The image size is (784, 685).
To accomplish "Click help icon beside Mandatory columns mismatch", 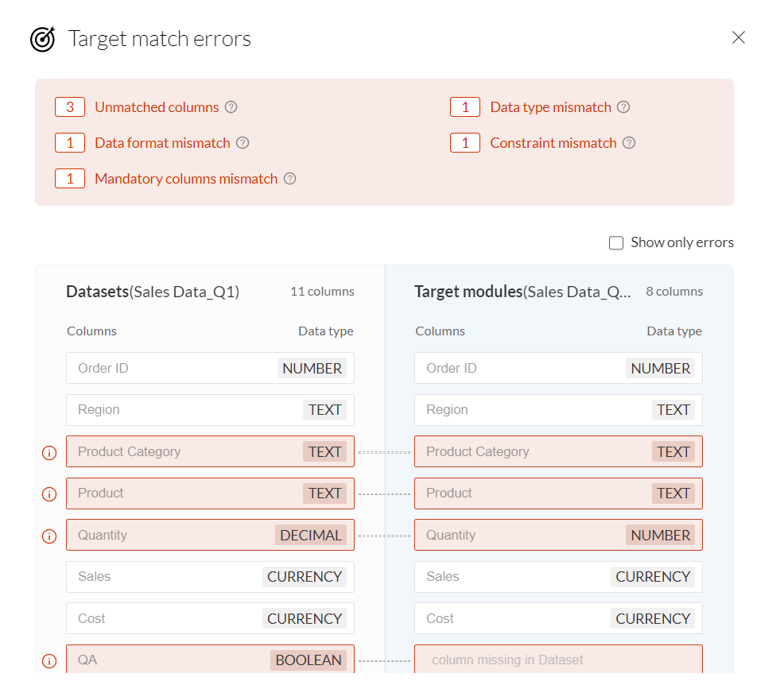I will 290,179.
